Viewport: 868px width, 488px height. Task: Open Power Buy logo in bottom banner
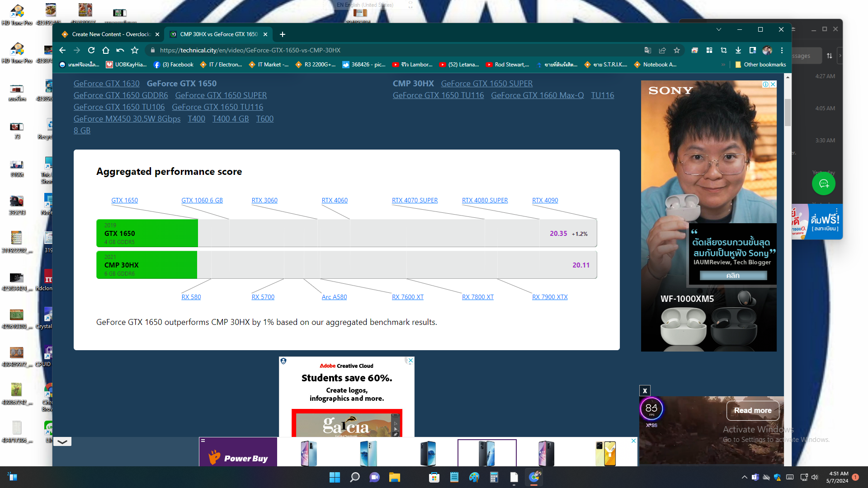[239, 457]
